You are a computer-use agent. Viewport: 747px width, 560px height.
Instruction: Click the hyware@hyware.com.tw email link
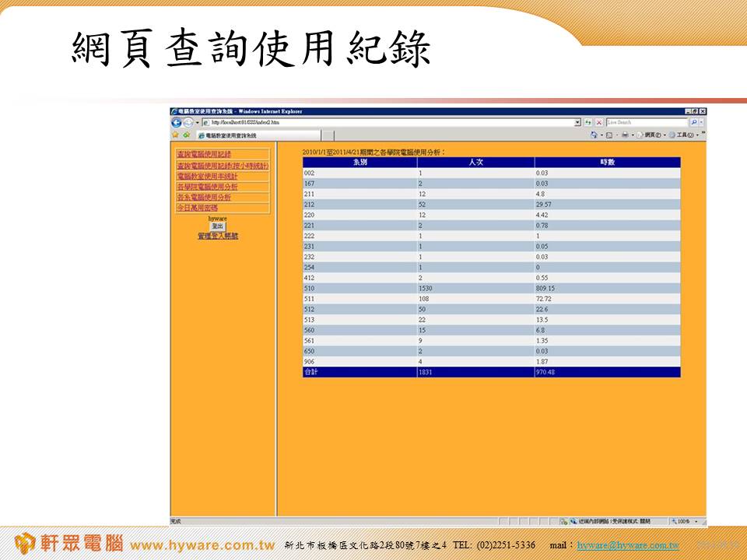(628, 546)
